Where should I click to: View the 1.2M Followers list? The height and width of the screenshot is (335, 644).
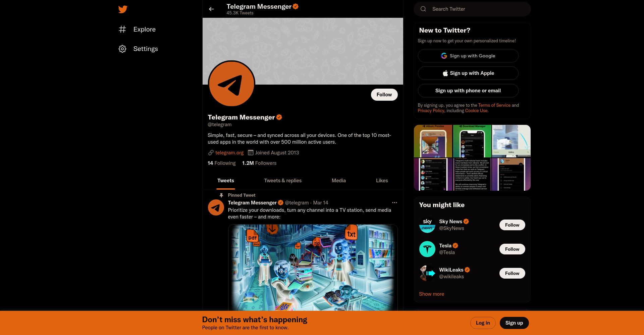click(x=259, y=163)
